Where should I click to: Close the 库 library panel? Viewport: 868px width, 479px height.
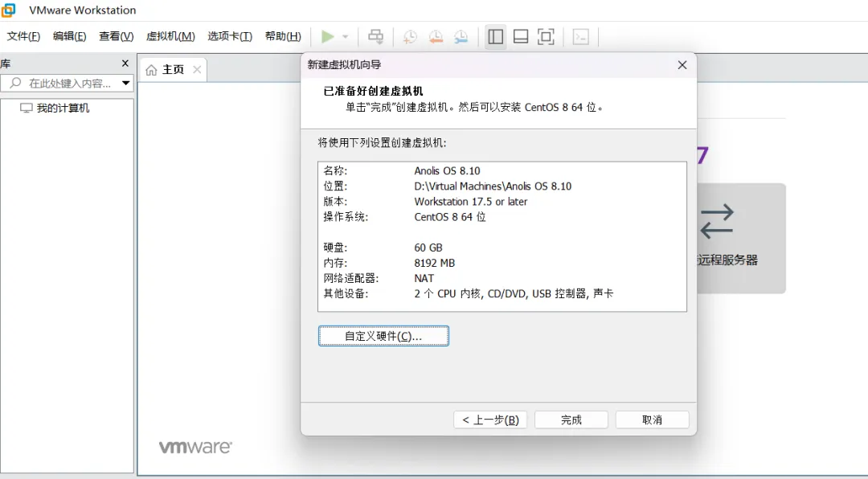pos(125,63)
